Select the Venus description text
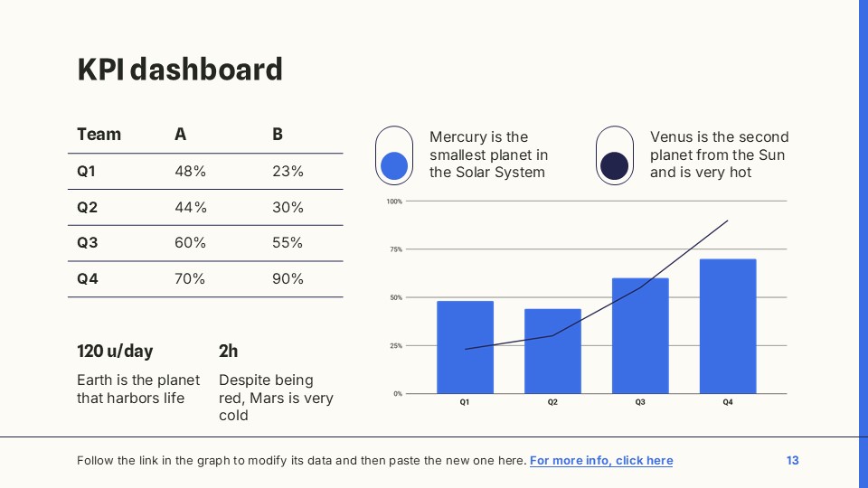868x488 pixels. [x=719, y=155]
